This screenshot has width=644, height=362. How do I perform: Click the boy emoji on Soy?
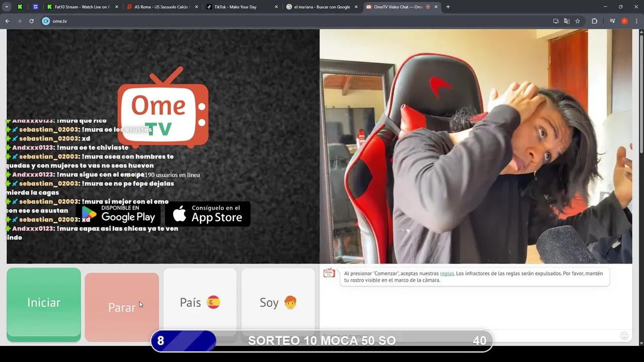tap(290, 303)
